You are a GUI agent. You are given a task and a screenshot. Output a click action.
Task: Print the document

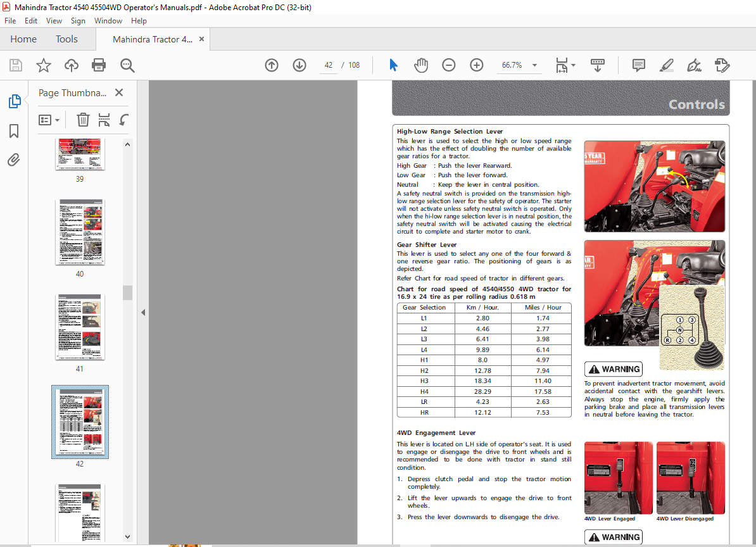click(99, 65)
